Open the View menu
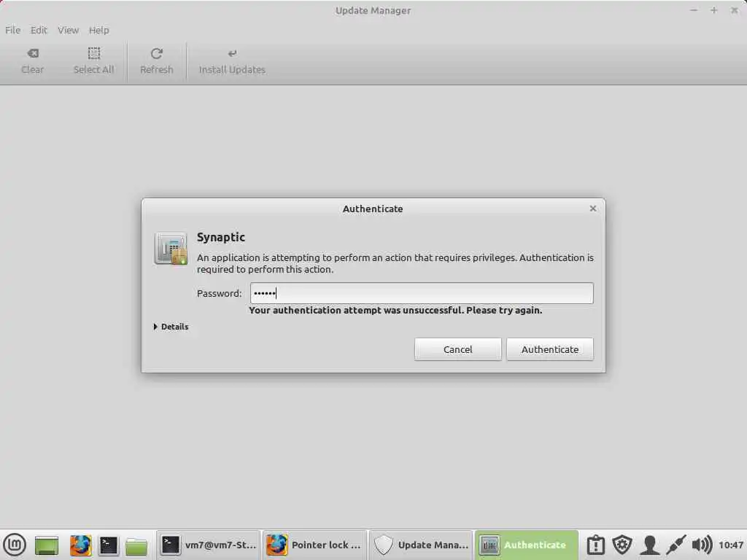Screen dimensions: 747x560 (68, 30)
